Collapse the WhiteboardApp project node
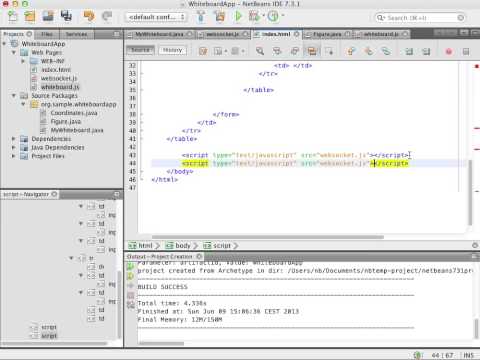 (4, 44)
